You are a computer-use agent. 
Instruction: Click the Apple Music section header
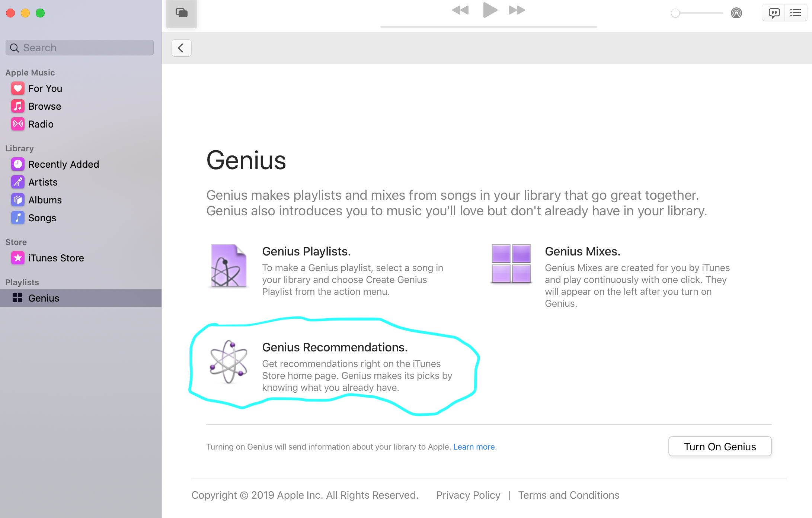[30, 73]
